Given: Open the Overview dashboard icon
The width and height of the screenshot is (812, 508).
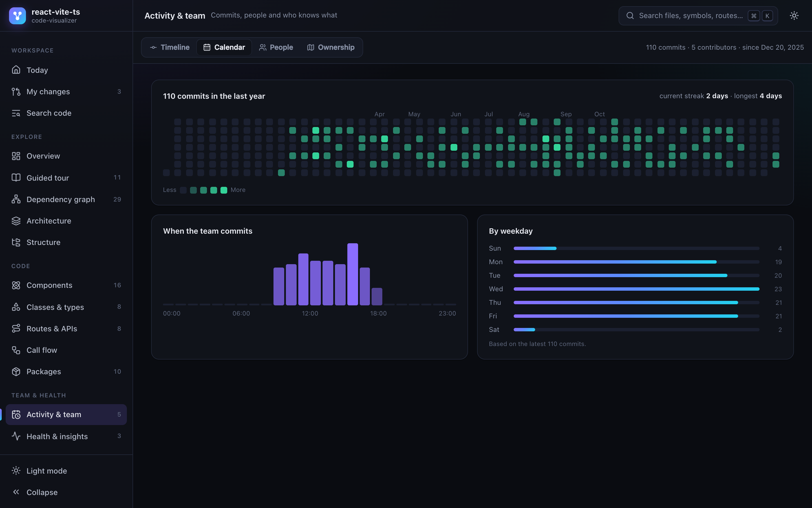Looking at the screenshot, I should pyautogui.click(x=16, y=156).
